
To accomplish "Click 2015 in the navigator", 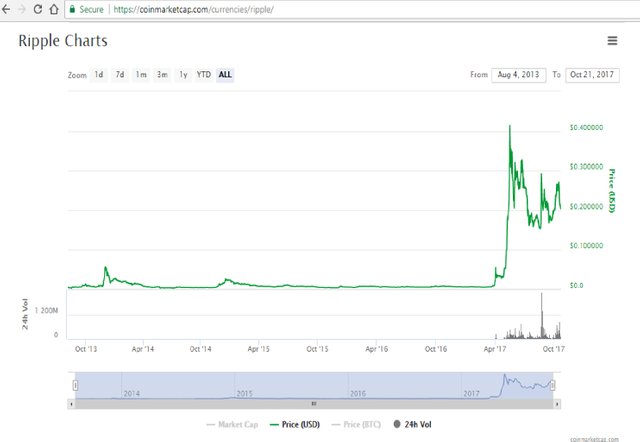I will 244,393.
